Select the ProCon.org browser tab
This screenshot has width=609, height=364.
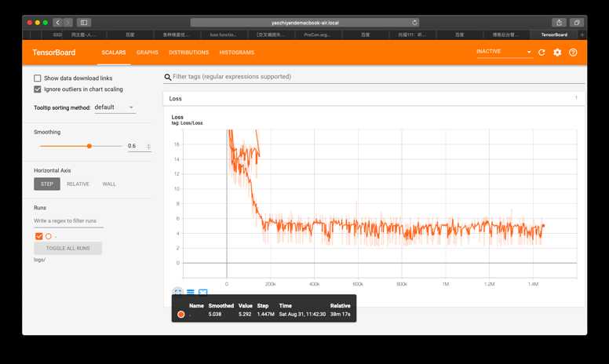pyautogui.click(x=317, y=35)
